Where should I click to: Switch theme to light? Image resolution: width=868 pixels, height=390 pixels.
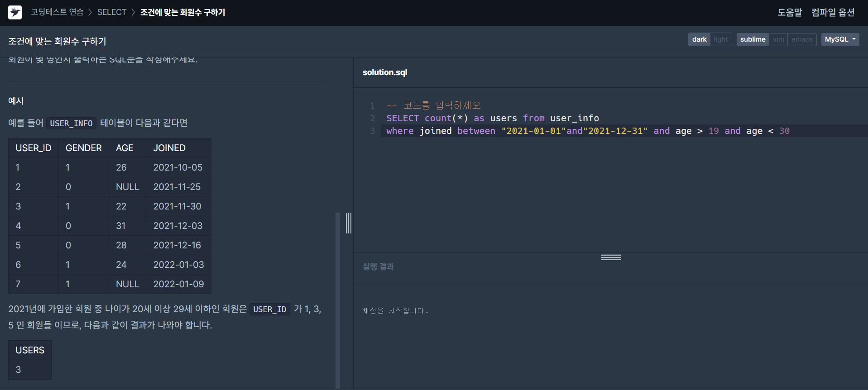coord(721,39)
